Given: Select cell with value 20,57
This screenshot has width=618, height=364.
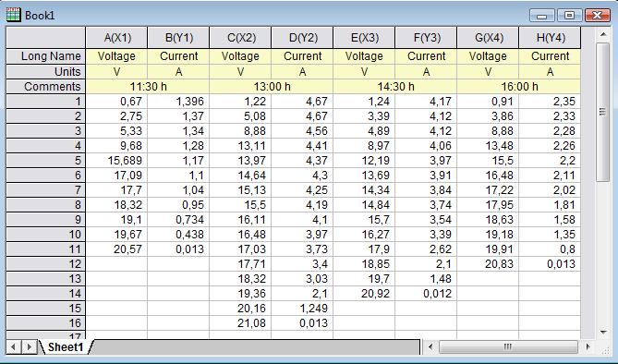Looking at the screenshot, I should click(116, 249).
